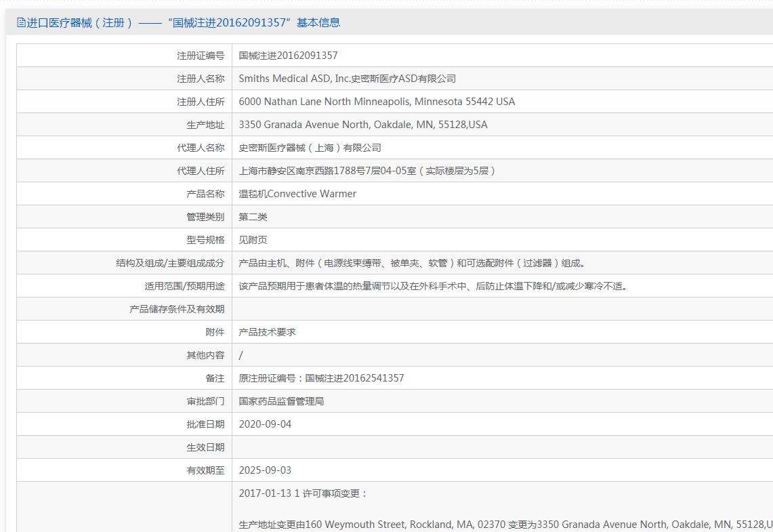Select the address '6000 Nathan Lane North Minneapolis'
Screen dimensions: 773x532
point(325,102)
